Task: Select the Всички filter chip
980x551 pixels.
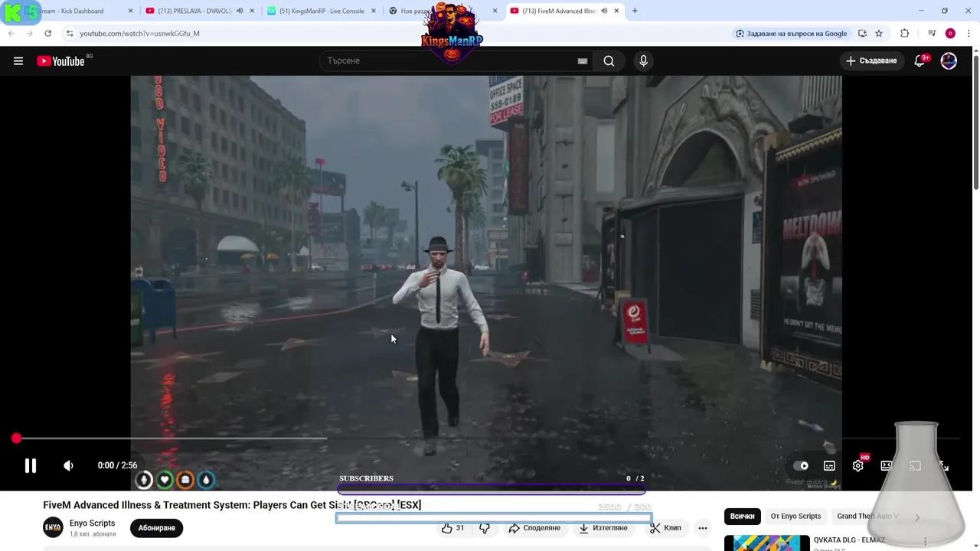Action: pyautogui.click(x=742, y=516)
